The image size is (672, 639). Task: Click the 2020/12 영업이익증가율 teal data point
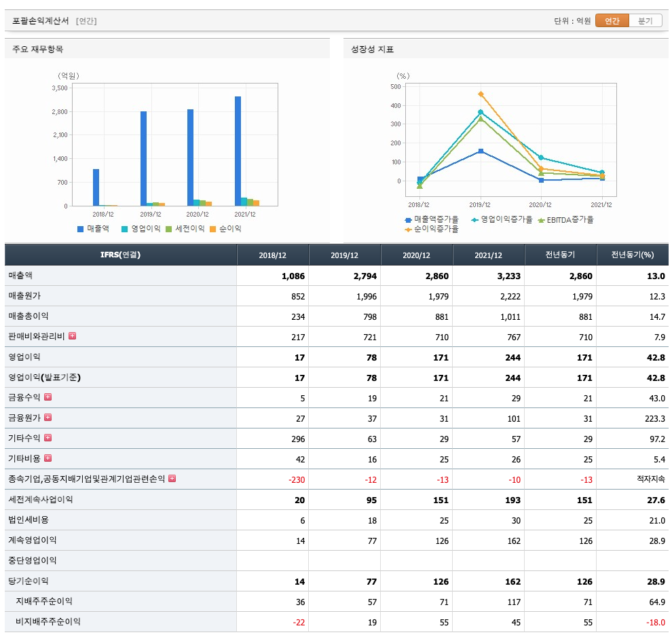tap(541, 158)
